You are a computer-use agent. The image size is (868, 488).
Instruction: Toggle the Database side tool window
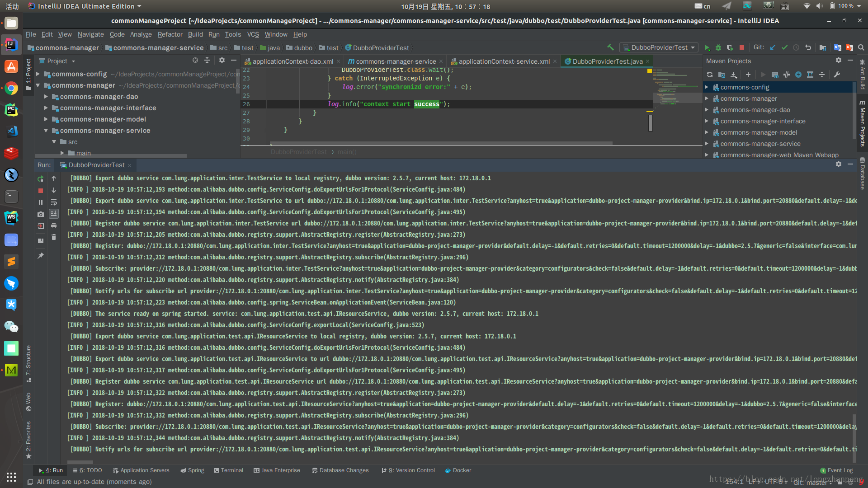point(863,174)
